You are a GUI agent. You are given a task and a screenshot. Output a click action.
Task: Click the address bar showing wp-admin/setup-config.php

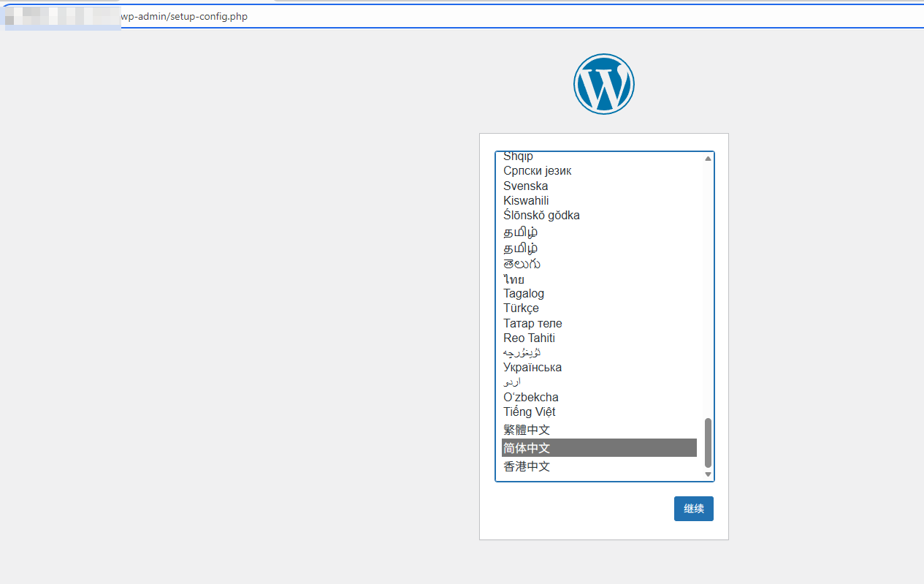462,16
